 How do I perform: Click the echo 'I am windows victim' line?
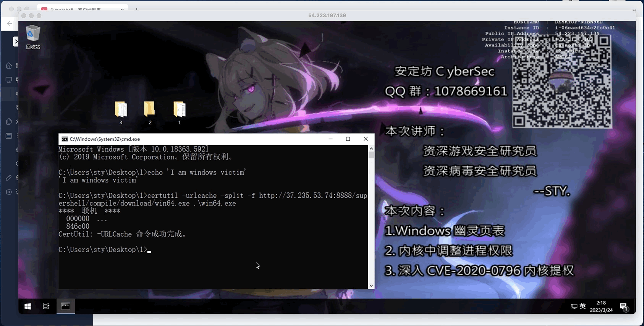click(152, 173)
